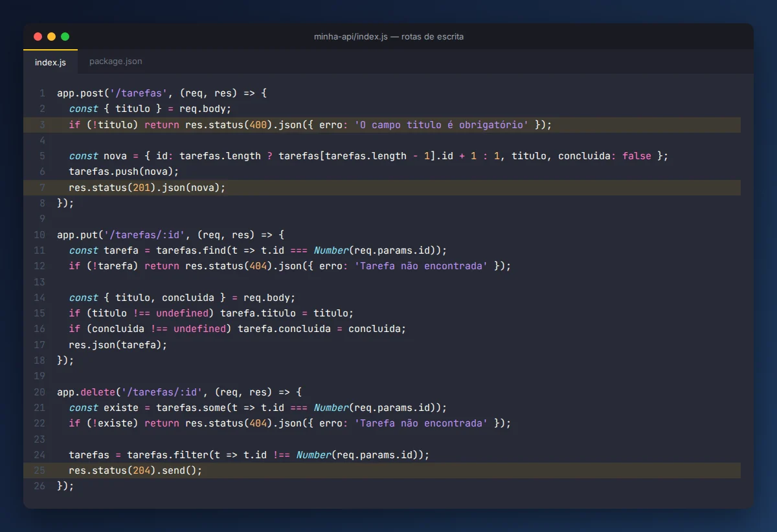Click the window title 'minha-api/index.js — rotas de escrita'
Image resolution: width=777 pixels, height=532 pixels.
(x=388, y=37)
